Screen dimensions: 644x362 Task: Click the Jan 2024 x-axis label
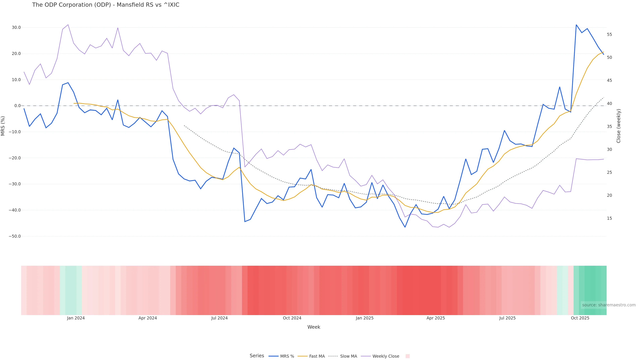pyautogui.click(x=76, y=318)
